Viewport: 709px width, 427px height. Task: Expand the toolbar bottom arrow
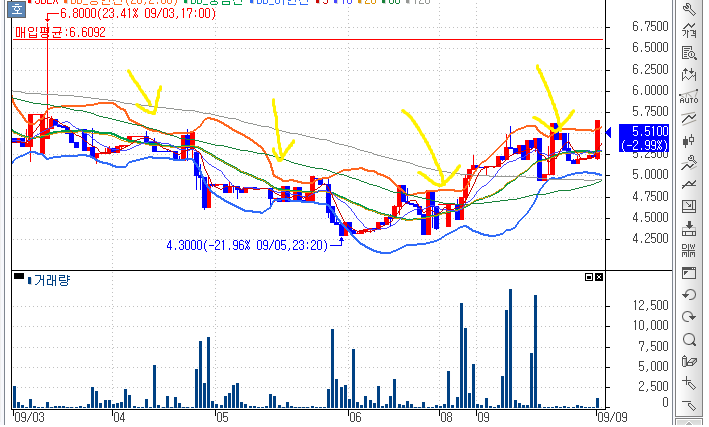click(689, 423)
